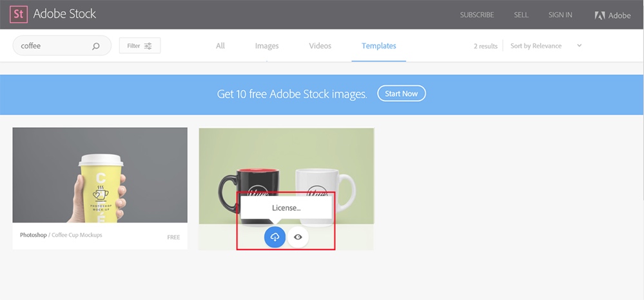Click the License... tooltip option

click(x=286, y=208)
